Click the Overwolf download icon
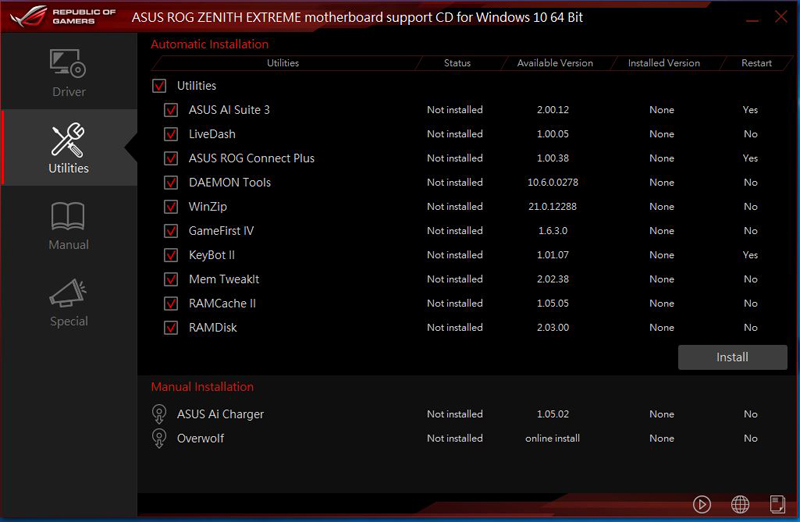 158,438
